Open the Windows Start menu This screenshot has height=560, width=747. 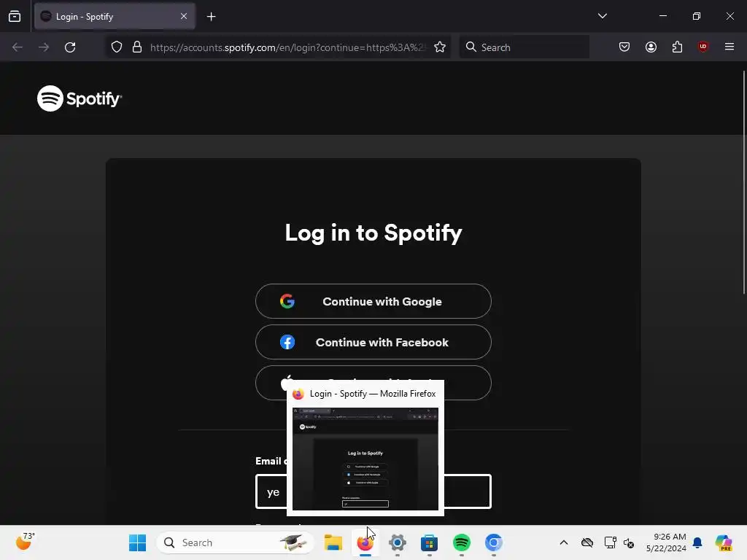tap(138, 542)
